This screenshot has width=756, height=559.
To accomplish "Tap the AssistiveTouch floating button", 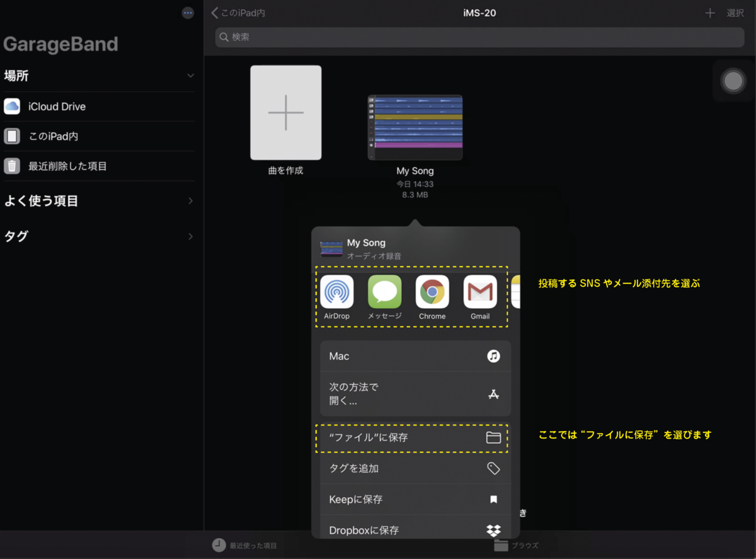I will (733, 81).
